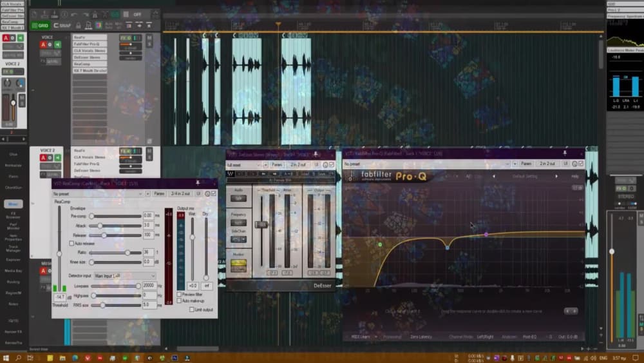Open DeEsser Stereo in VOICE FX list

[x=90, y=57]
